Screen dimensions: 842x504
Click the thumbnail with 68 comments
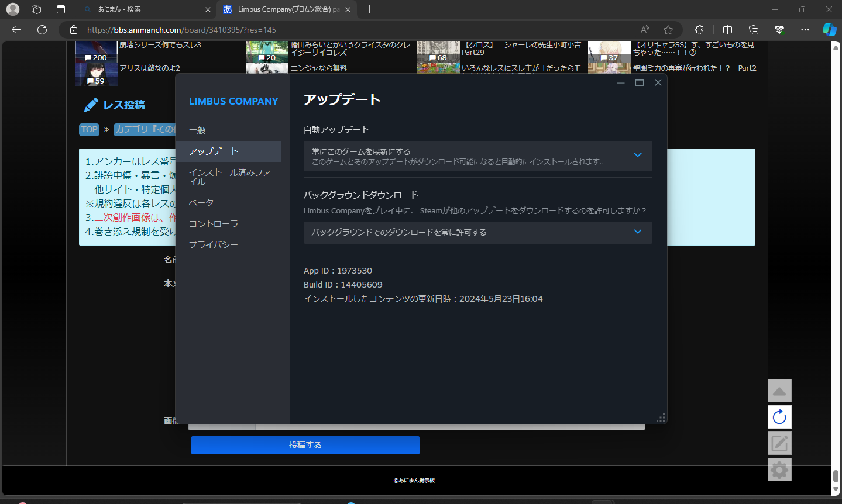click(x=438, y=51)
